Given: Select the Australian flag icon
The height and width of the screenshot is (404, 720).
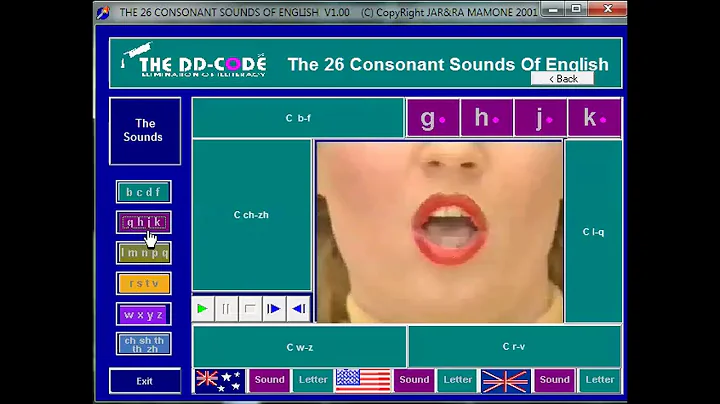Looking at the screenshot, I should tap(220, 381).
